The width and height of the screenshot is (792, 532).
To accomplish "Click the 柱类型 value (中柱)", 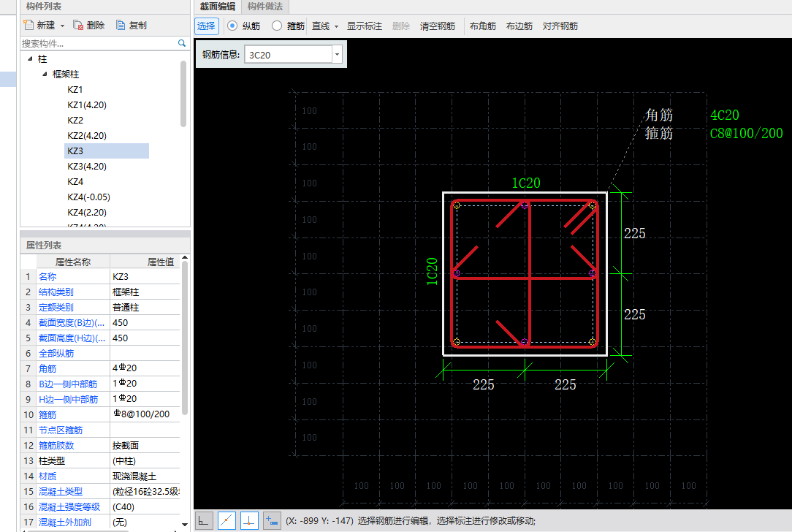I will click(x=145, y=461).
